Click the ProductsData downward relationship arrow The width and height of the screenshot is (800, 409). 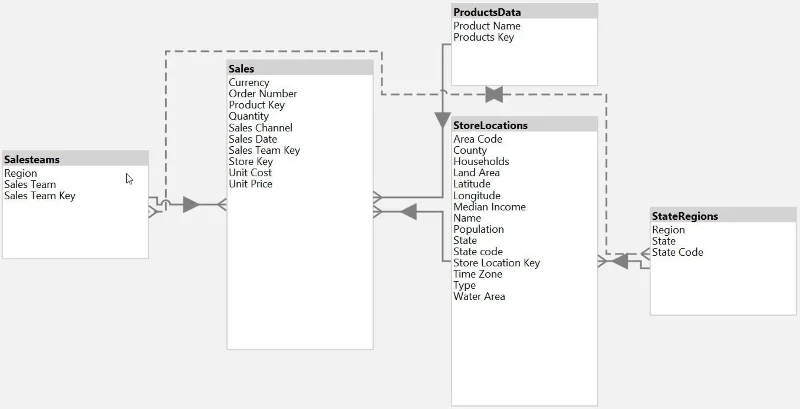pyautogui.click(x=443, y=120)
